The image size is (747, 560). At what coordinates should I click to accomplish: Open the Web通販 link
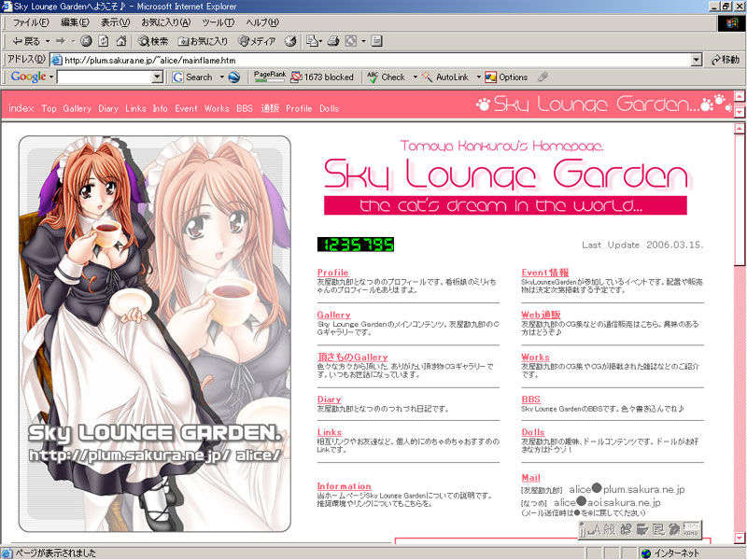click(x=541, y=315)
